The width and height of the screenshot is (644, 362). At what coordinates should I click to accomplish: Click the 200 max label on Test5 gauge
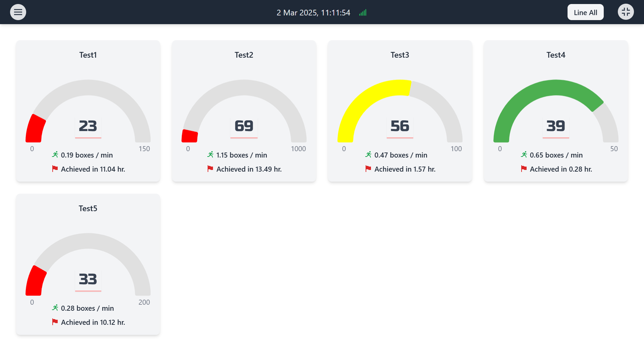(x=144, y=302)
